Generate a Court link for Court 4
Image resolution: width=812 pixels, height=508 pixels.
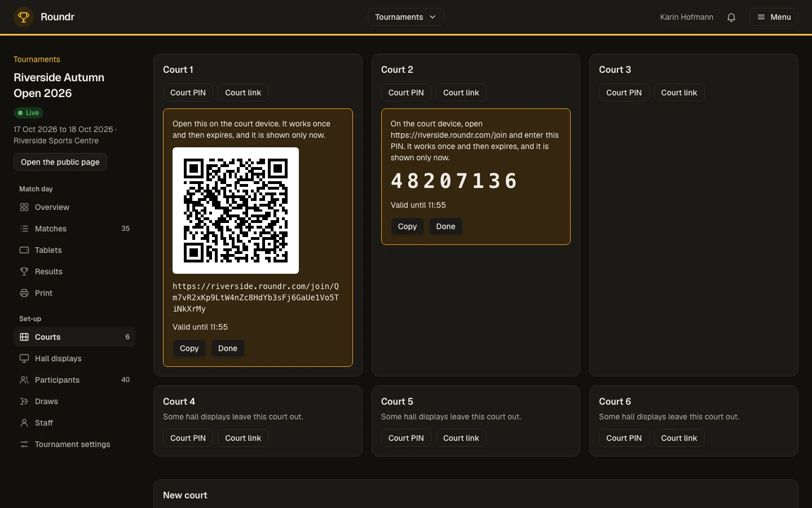pos(243,438)
